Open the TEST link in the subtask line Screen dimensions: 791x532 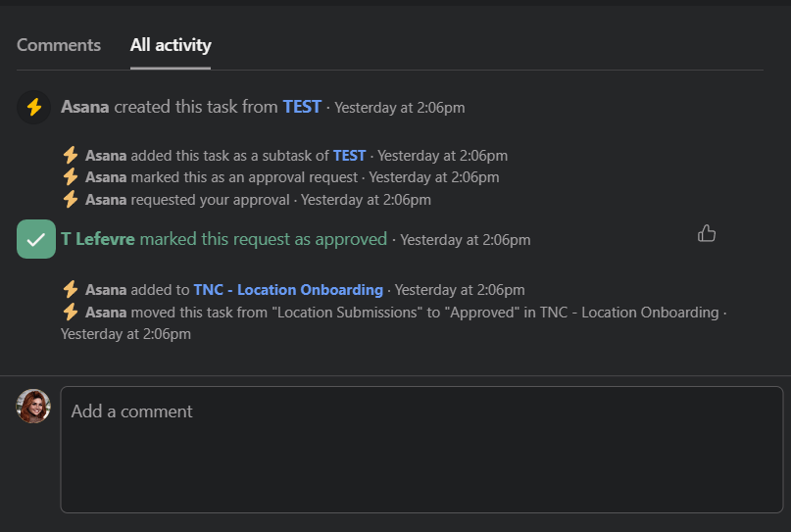[x=349, y=155]
